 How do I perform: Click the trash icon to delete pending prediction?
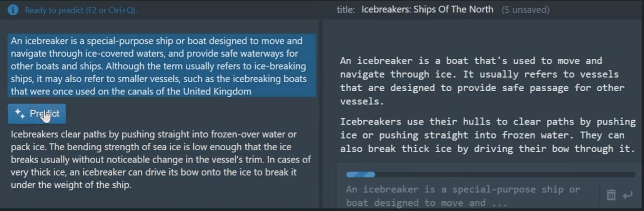(x=611, y=195)
